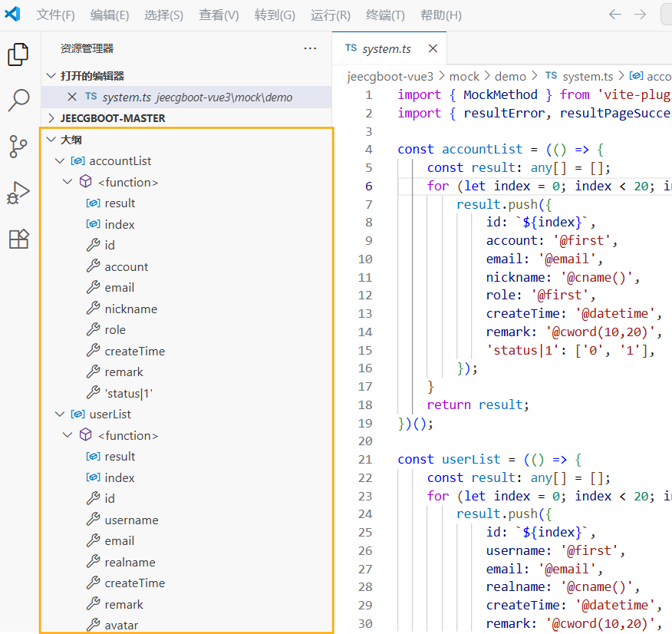This screenshot has width=672, height=634.
Task: Collapse the <function> node under userList
Action: tap(68, 435)
